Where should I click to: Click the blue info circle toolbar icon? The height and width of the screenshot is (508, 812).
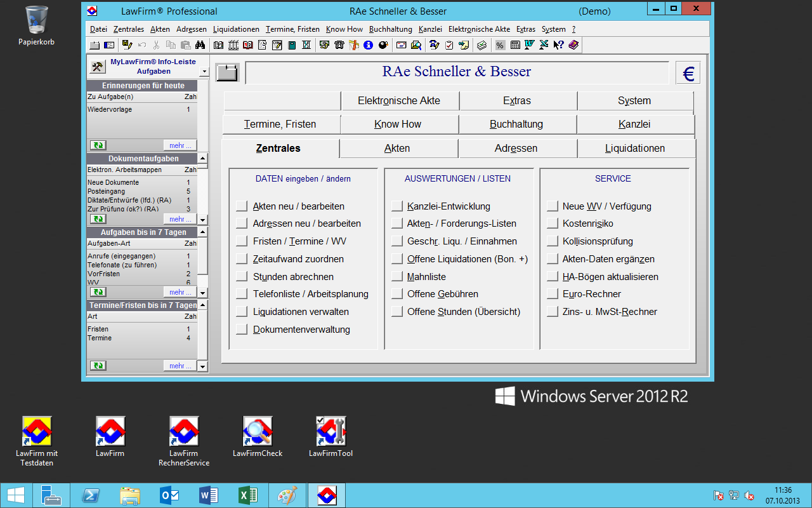pyautogui.click(x=368, y=45)
